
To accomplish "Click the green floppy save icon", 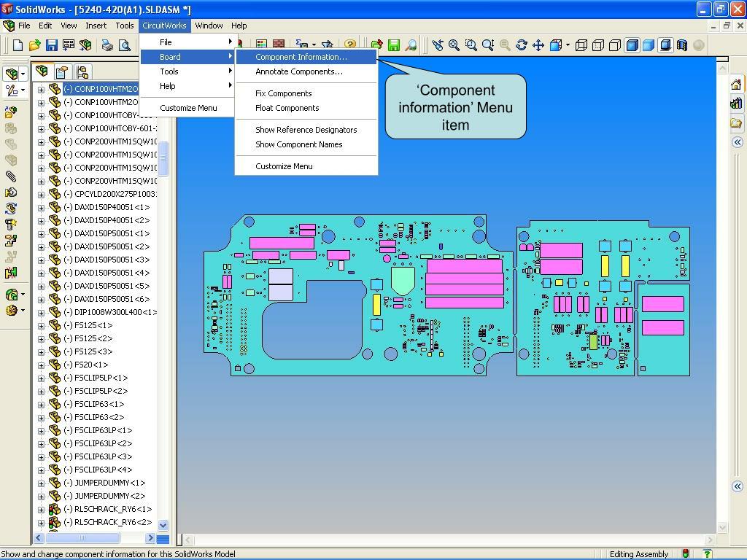I will 394,45.
